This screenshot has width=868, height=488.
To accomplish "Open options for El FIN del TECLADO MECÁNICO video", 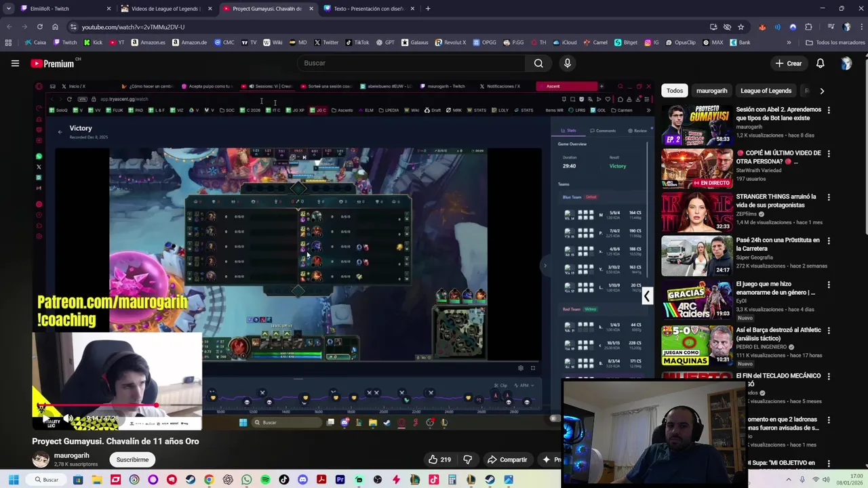I will tap(829, 376).
